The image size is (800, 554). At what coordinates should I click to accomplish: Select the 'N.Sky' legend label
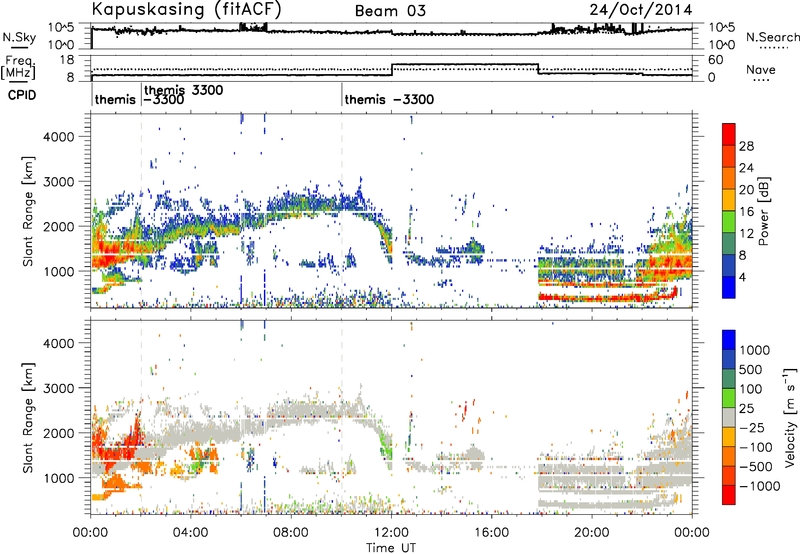pos(19,37)
